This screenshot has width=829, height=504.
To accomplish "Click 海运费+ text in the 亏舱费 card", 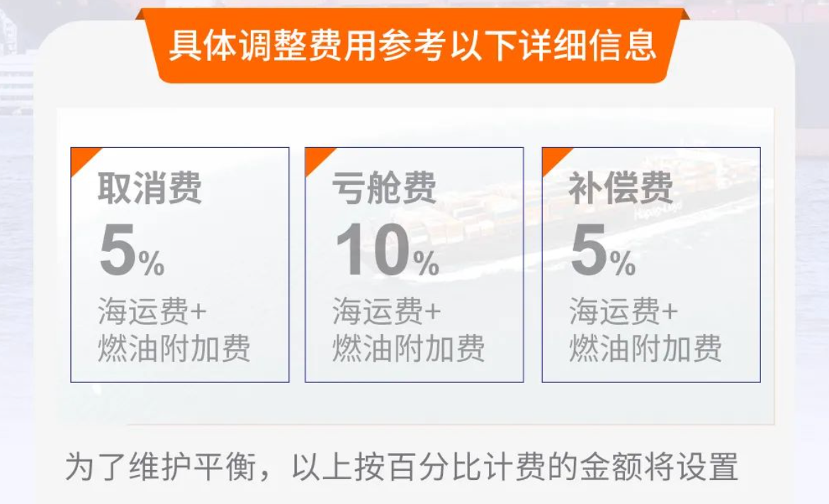I will click(386, 311).
